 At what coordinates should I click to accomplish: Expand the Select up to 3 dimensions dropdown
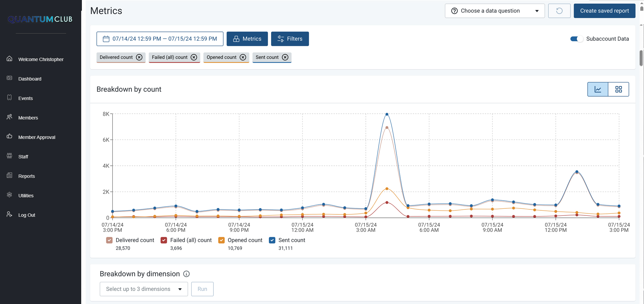[x=144, y=289]
